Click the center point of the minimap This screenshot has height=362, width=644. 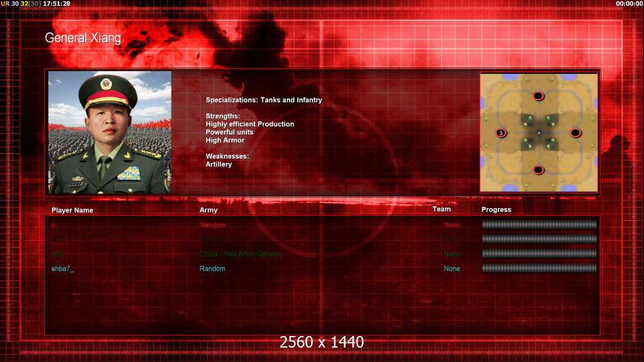tap(539, 133)
